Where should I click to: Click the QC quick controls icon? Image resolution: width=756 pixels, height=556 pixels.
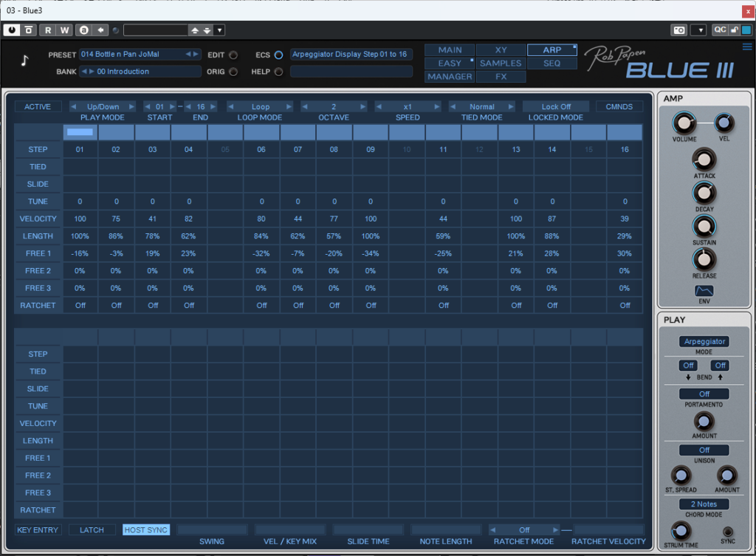719,30
